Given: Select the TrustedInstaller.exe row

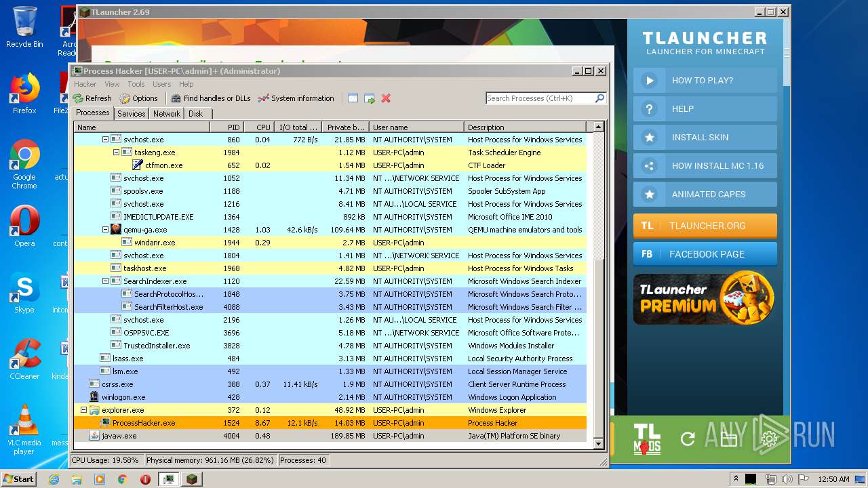Looking at the screenshot, I should coord(330,346).
